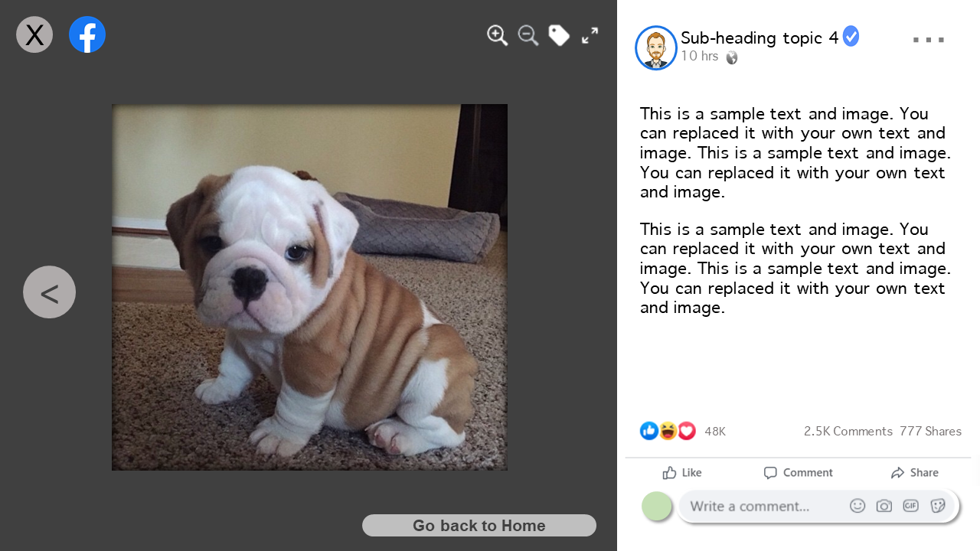Go to the previous photo
This screenshot has width=980, height=551.
(49, 292)
